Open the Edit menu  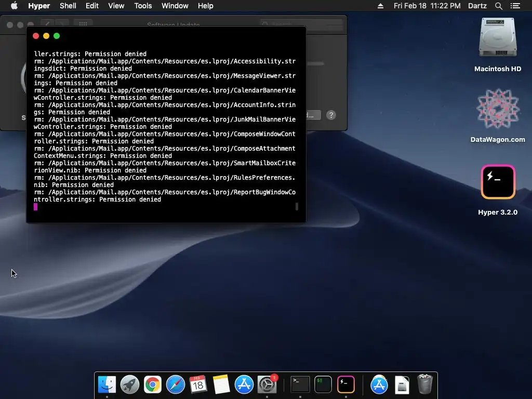pos(92,6)
